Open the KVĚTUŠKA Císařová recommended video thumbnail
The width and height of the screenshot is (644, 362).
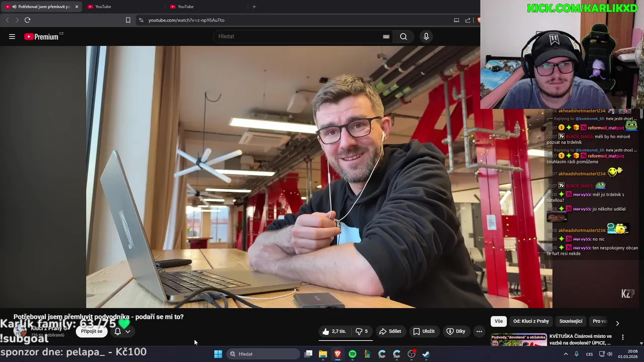[x=519, y=340]
